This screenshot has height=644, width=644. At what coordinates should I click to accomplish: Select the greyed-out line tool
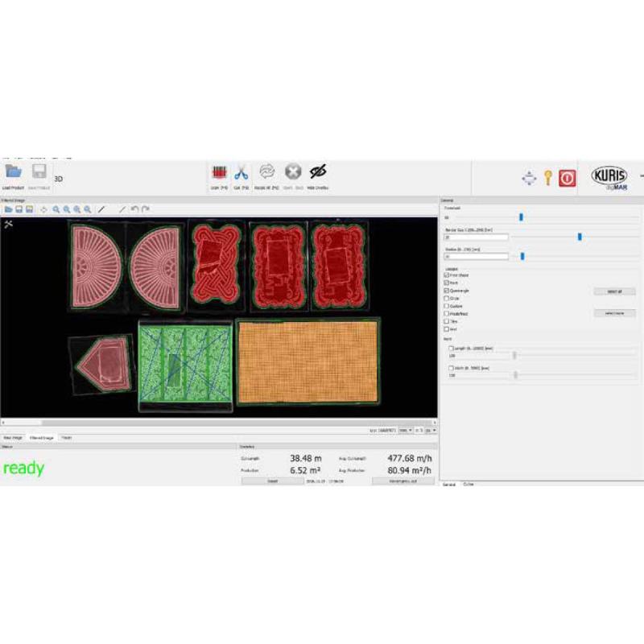[122, 209]
